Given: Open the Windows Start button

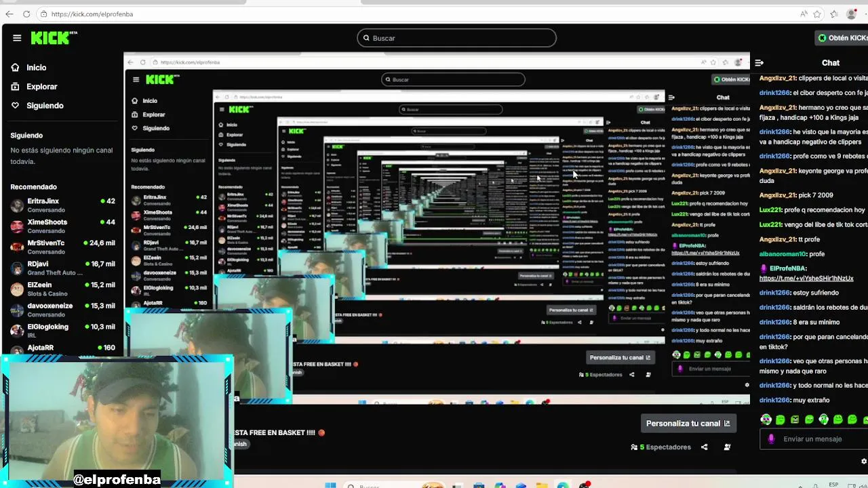Looking at the screenshot, I should (x=330, y=485).
